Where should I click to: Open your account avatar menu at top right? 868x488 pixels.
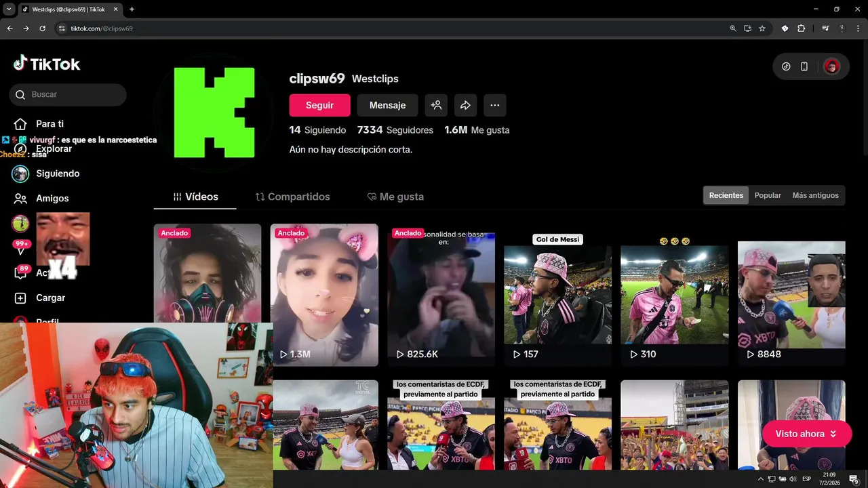click(831, 66)
